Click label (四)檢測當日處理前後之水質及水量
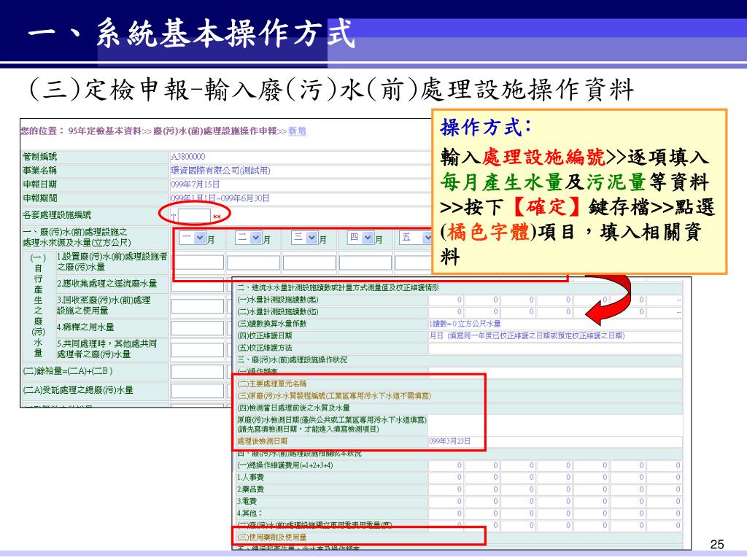 tap(293, 408)
